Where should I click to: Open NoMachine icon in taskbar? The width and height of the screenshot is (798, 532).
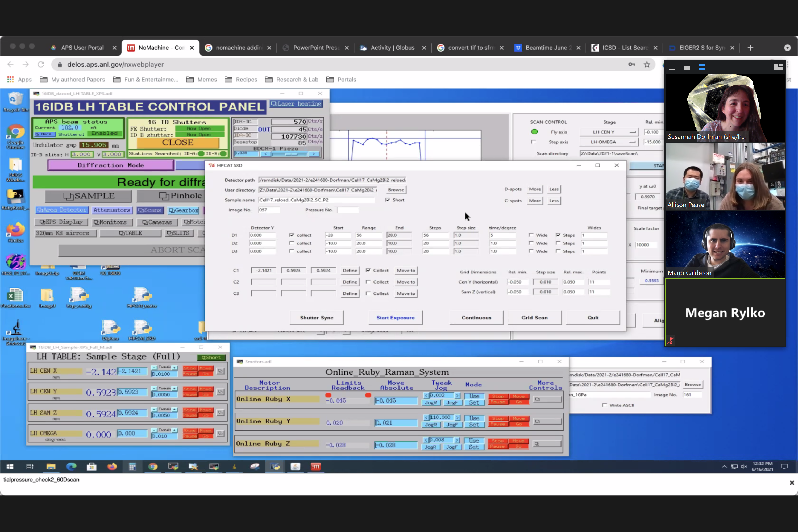click(315, 467)
